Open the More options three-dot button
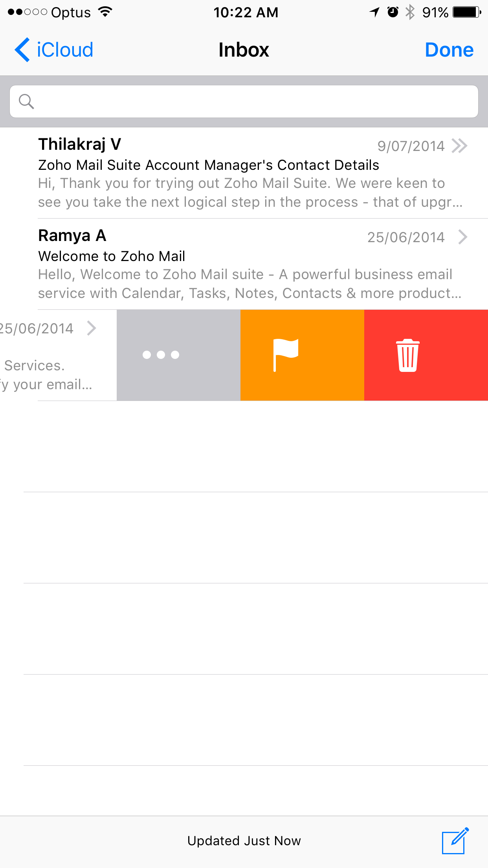The width and height of the screenshot is (488, 868). point(178,355)
